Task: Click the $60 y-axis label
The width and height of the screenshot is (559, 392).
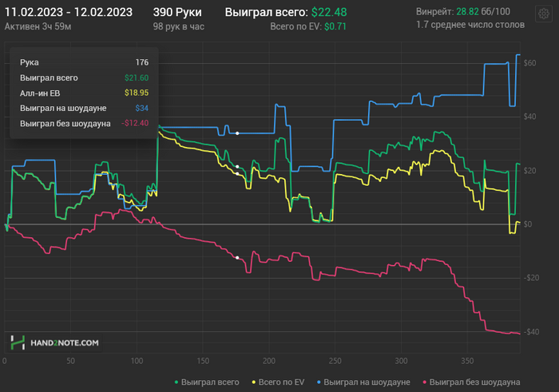Action: click(529, 63)
